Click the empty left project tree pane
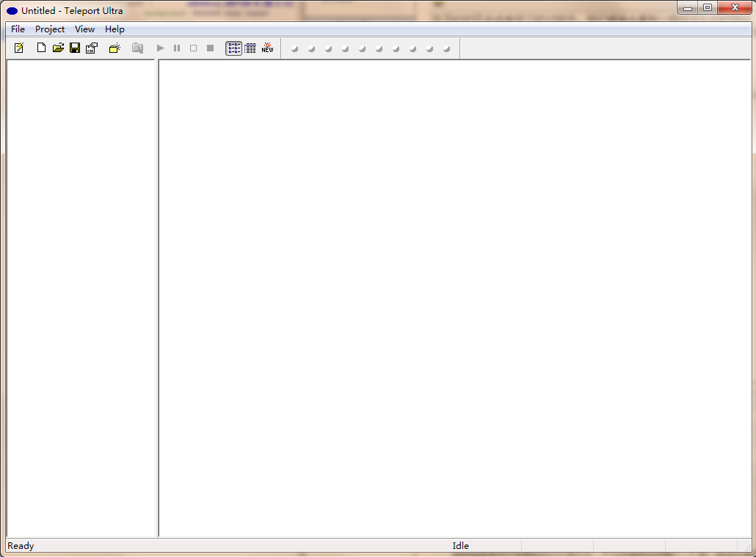This screenshot has height=557, width=756. (81, 294)
